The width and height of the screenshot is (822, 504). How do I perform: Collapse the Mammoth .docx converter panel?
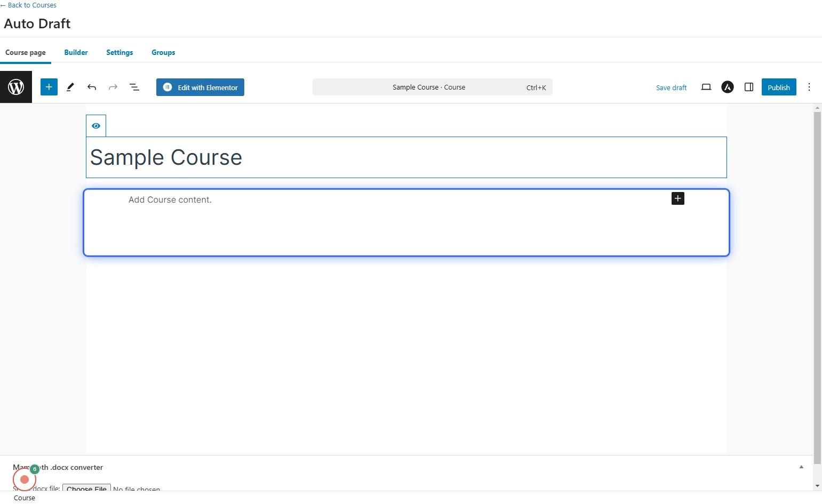pos(801,467)
